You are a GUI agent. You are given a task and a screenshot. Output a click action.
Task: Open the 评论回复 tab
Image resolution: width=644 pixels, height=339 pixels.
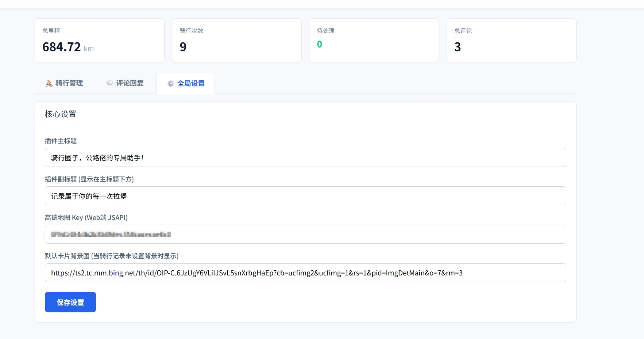[x=130, y=83]
